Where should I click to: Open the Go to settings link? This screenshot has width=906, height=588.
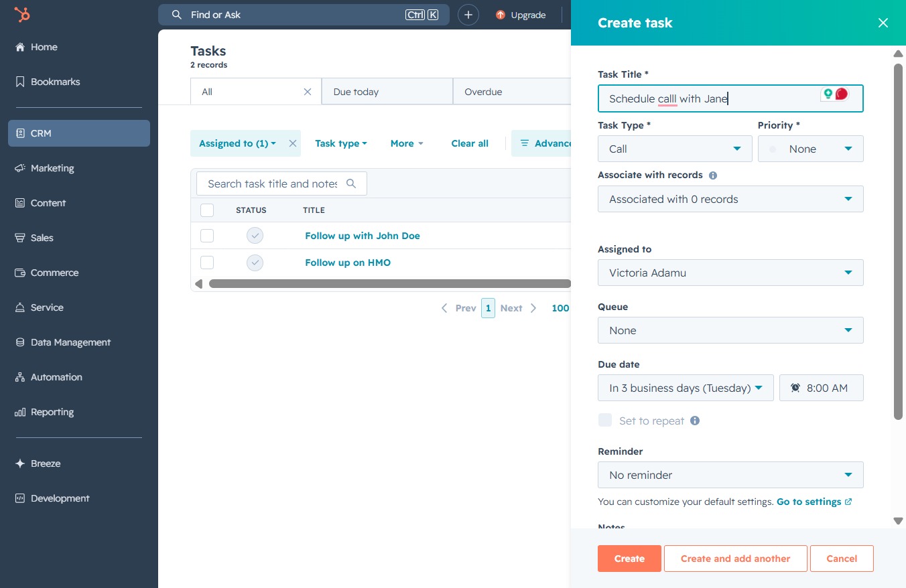coord(814,502)
